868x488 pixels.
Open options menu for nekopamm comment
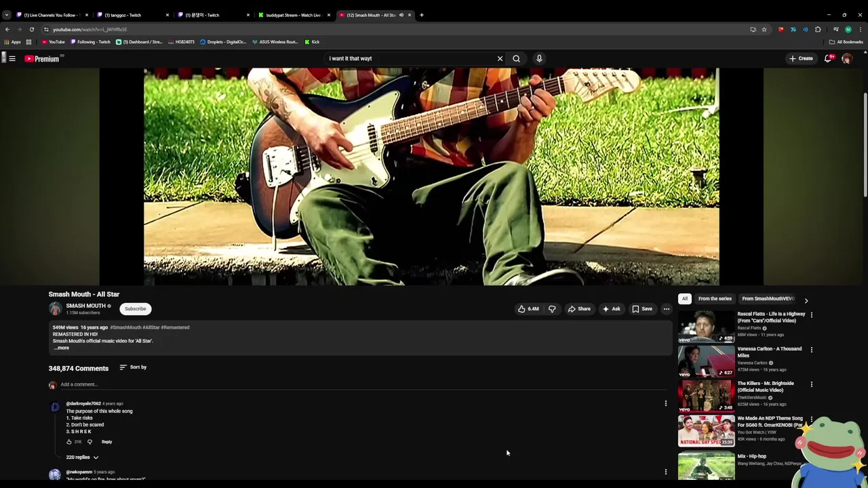point(666,472)
